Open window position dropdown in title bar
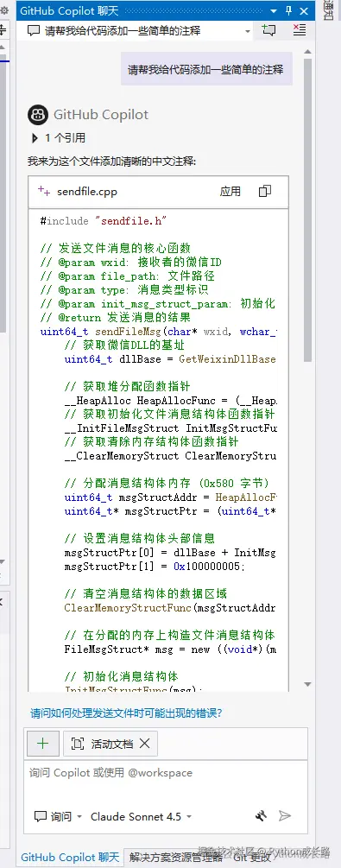Viewport: 341px width, 868px height. [274, 10]
